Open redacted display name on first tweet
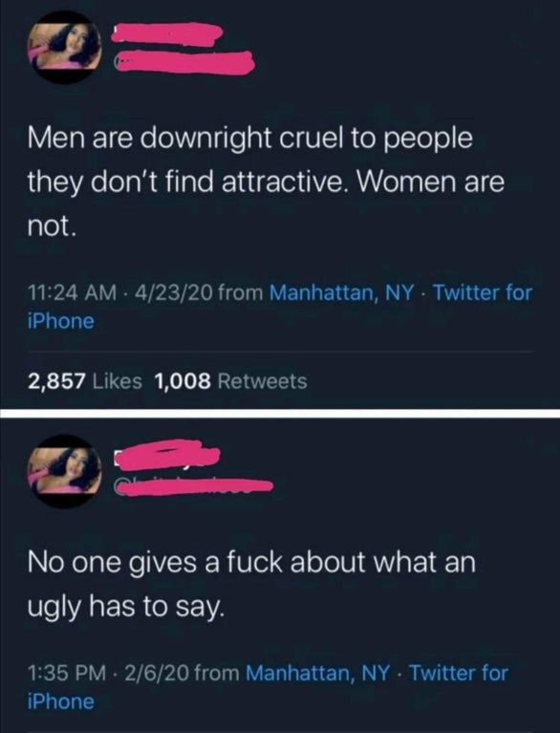 tap(169, 33)
